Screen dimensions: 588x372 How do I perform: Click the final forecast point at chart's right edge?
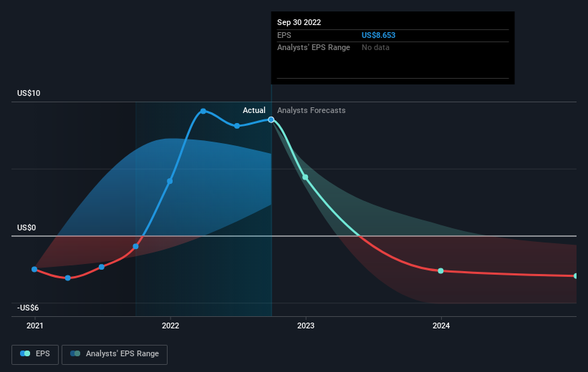click(x=576, y=276)
